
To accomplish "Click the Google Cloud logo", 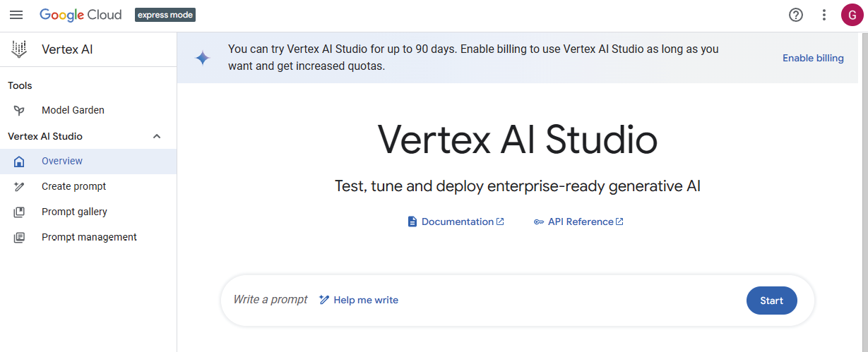I will point(81,15).
